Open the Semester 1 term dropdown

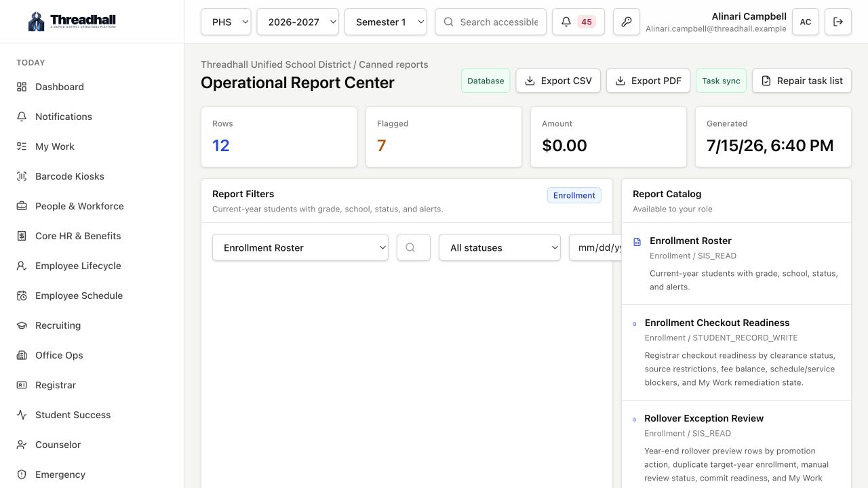click(x=386, y=22)
